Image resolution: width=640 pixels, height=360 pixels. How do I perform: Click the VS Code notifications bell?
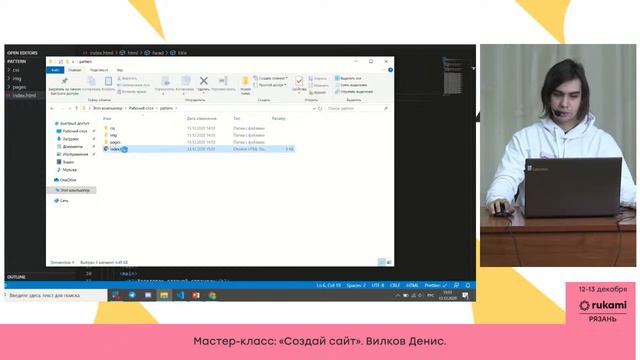pos(468,285)
